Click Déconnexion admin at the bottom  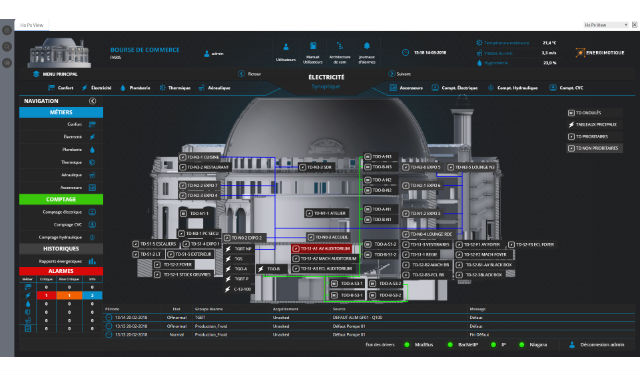coord(597,345)
